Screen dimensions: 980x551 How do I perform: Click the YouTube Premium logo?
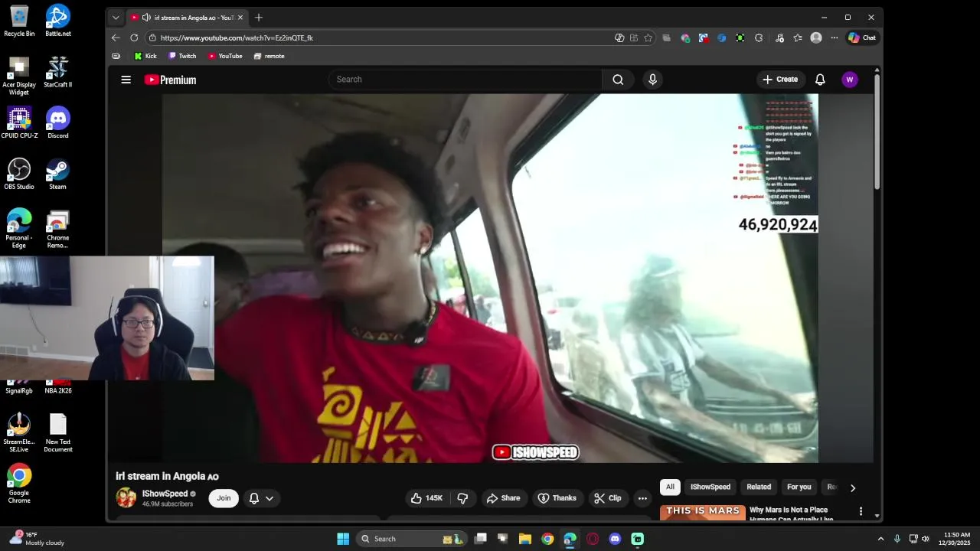click(170, 80)
